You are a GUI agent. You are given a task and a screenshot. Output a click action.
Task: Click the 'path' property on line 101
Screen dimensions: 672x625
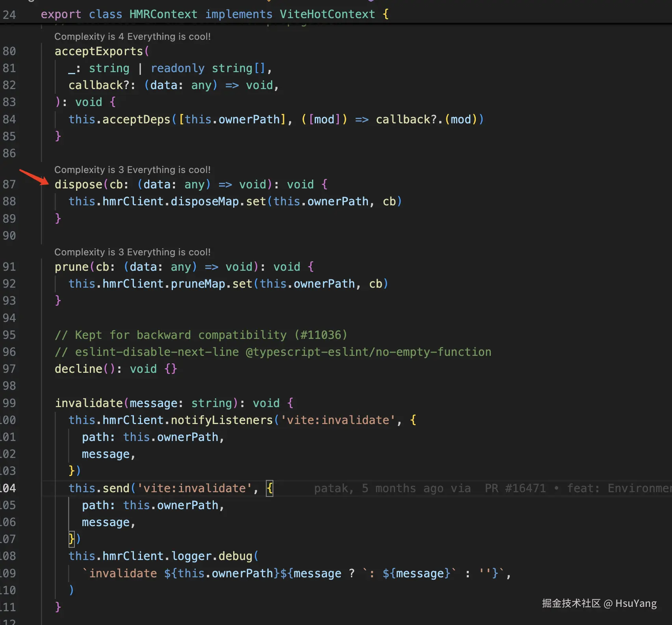(x=95, y=437)
